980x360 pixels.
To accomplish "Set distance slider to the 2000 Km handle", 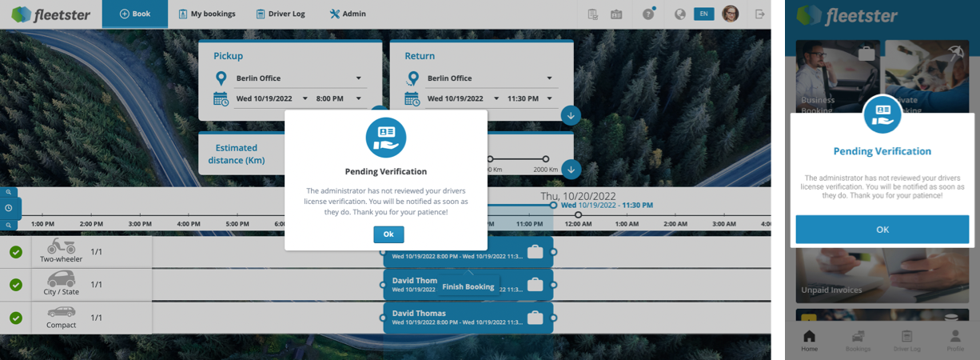I will point(546,159).
